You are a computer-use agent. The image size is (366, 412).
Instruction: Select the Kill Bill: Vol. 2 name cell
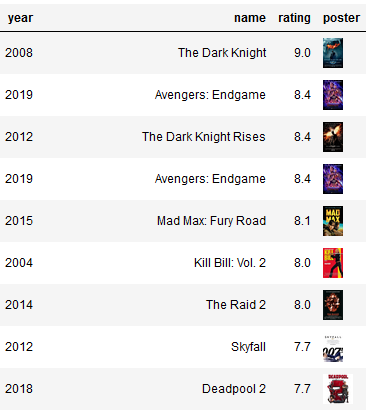click(x=230, y=263)
